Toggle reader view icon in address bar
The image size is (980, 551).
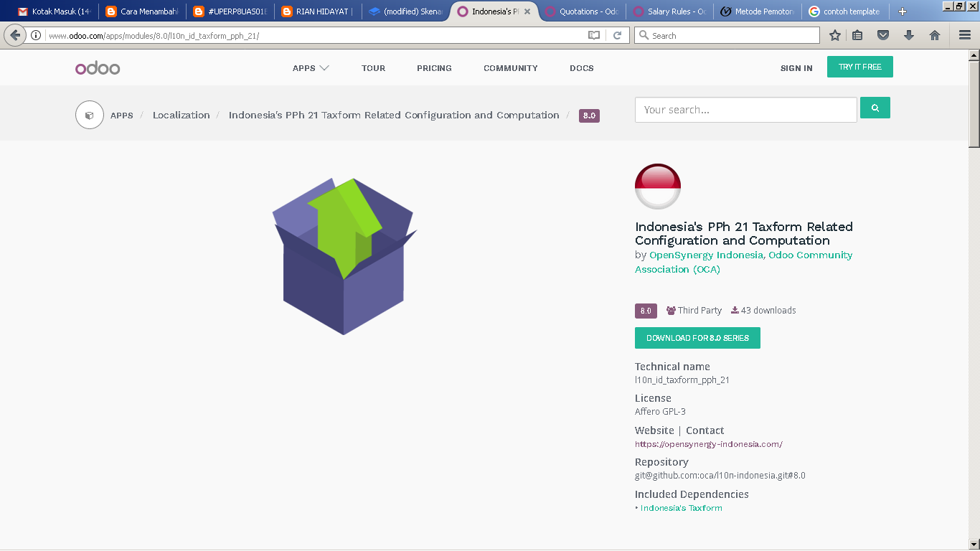tap(594, 35)
